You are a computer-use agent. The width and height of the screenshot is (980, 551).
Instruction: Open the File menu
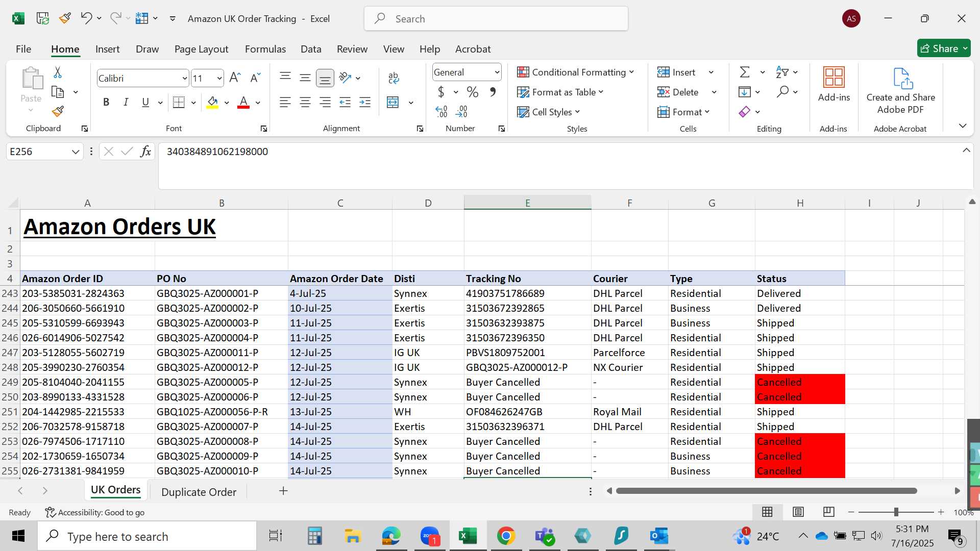(23, 49)
